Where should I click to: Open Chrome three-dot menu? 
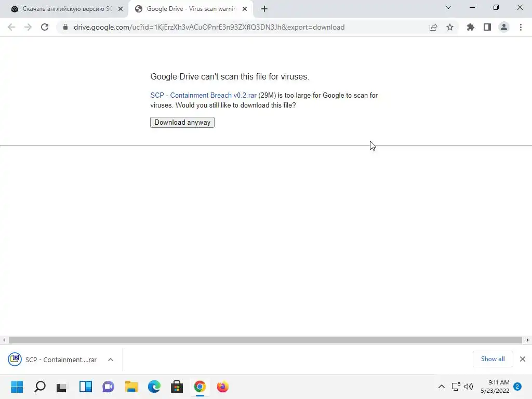[521, 27]
